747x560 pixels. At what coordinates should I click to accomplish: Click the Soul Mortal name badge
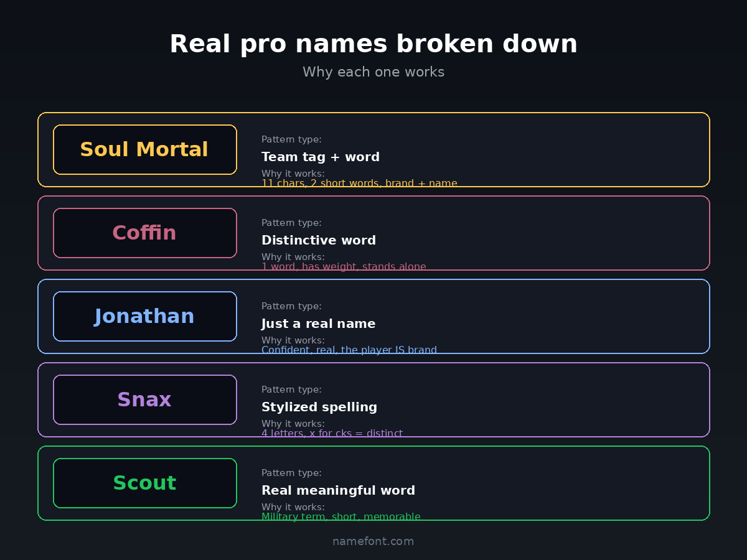click(x=144, y=150)
